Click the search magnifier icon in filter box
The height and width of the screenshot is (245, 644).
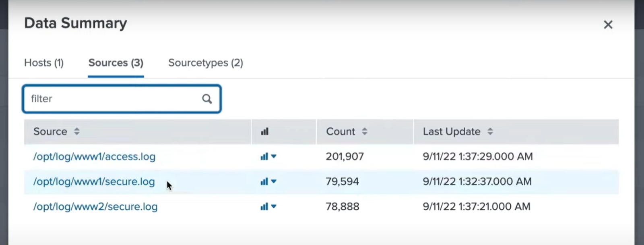207,99
